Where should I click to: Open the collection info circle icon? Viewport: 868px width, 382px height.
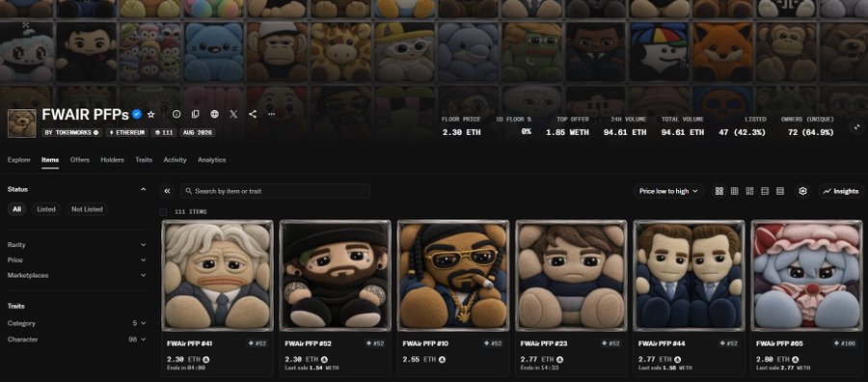pyautogui.click(x=176, y=114)
